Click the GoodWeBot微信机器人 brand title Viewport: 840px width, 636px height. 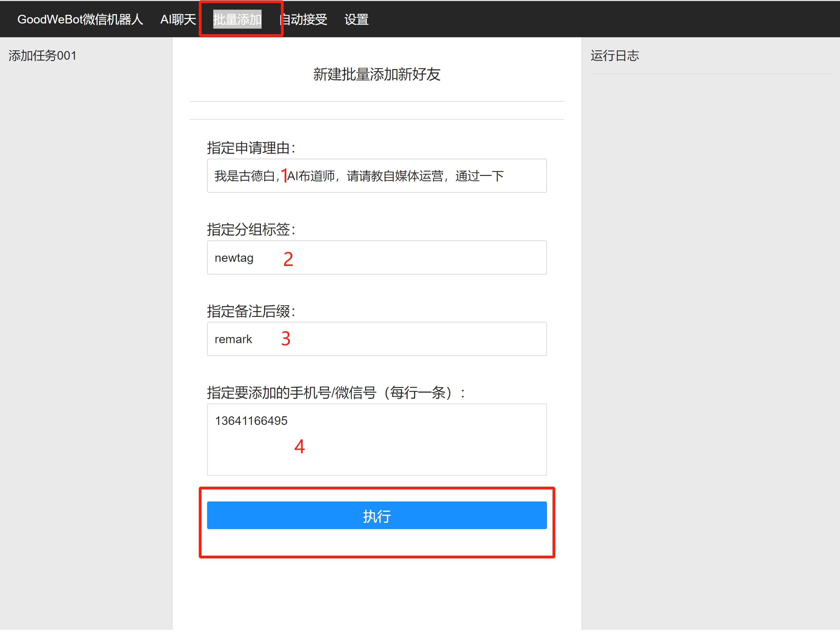coord(80,19)
